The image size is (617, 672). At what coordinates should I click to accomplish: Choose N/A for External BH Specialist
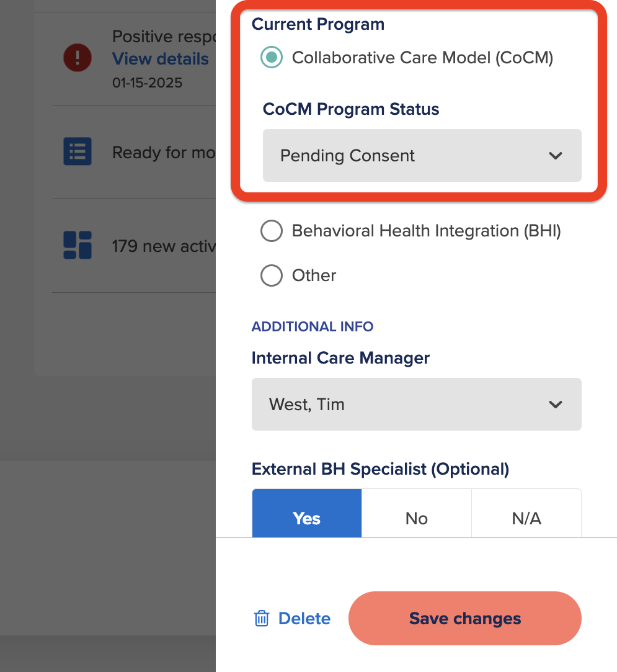point(526,513)
